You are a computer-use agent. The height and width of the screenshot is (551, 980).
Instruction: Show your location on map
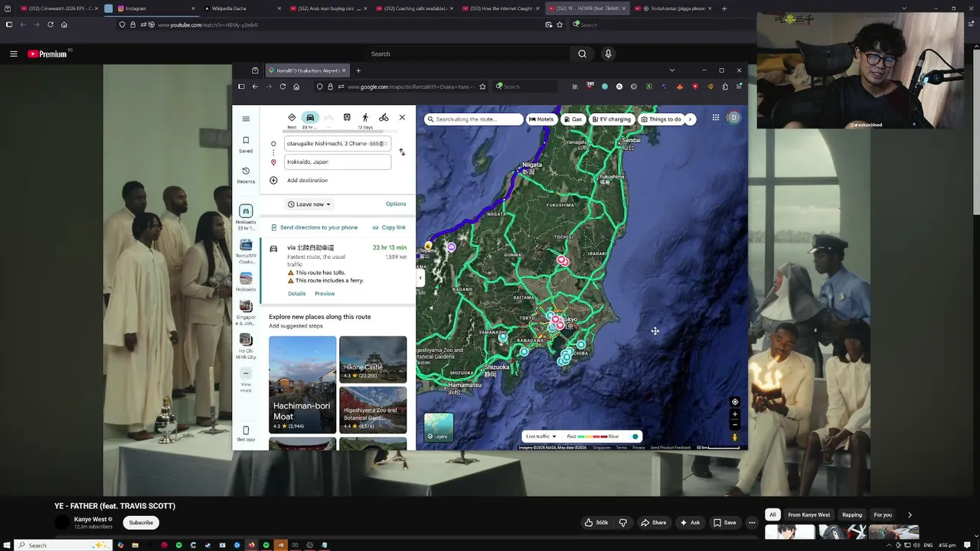click(735, 402)
